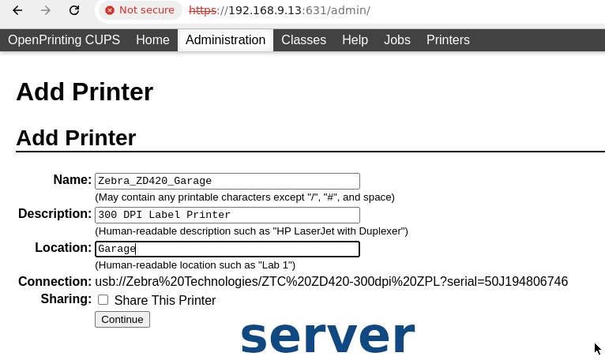This screenshot has width=605, height=364.
Task: Reload the page with the refresh icon
Action: click(x=73, y=11)
